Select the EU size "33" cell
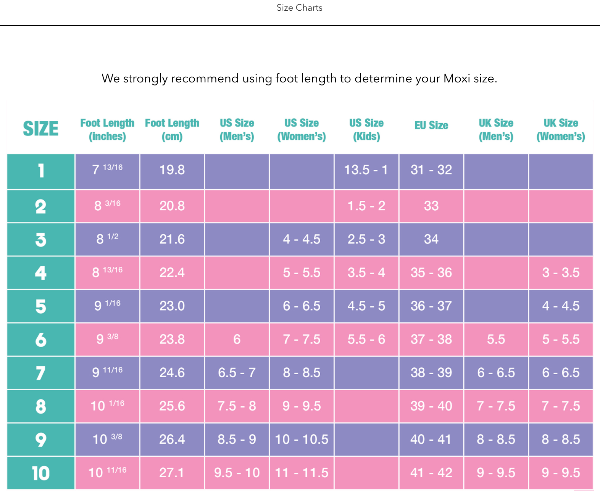The image size is (600, 496). pyautogui.click(x=431, y=205)
